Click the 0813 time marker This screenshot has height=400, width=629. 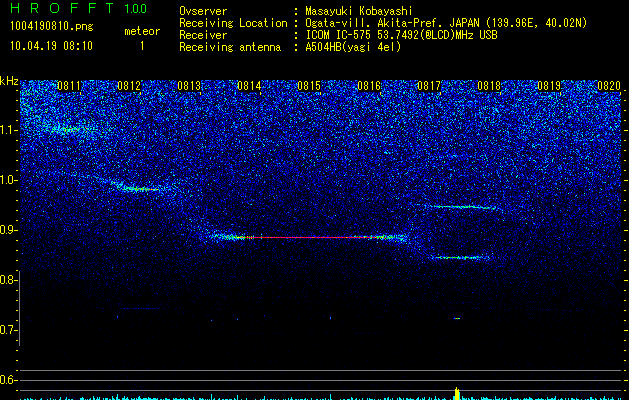pyautogui.click(x=189, y=85)
